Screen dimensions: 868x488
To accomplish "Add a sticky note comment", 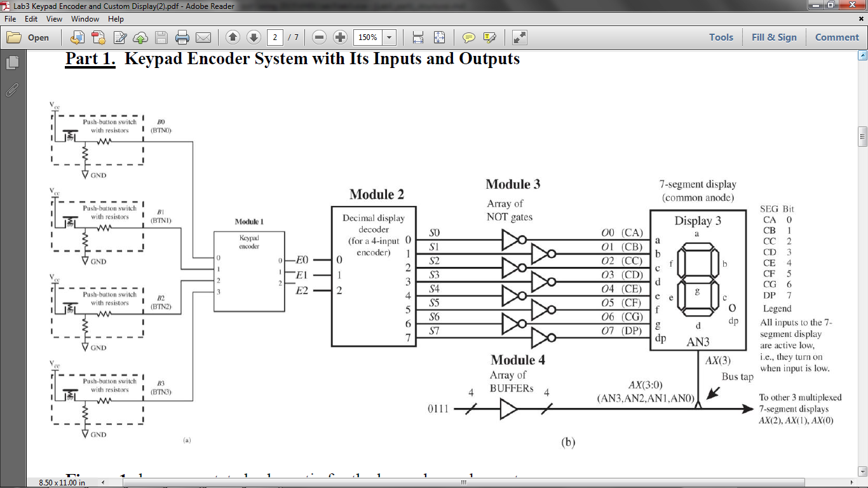I will tap(468, 37).
